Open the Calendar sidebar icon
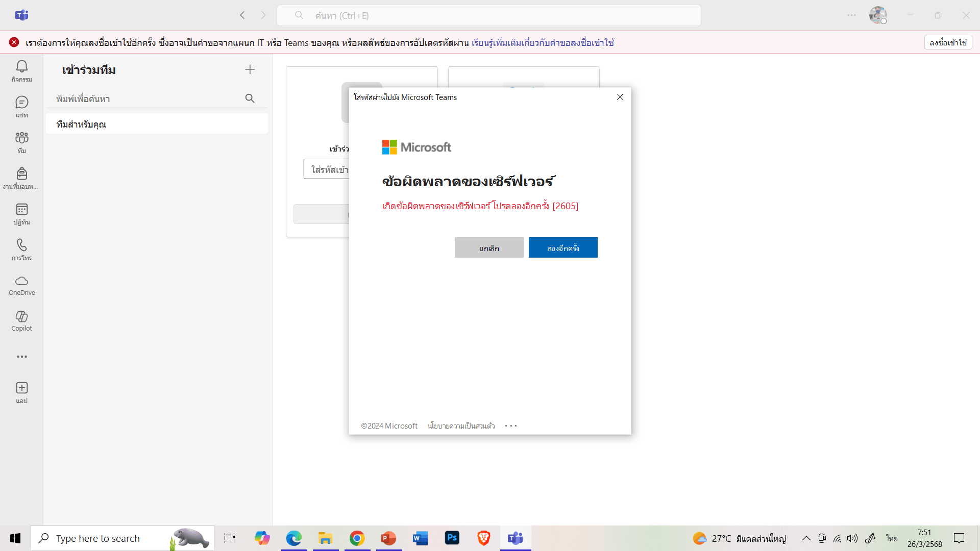Viewport: 980px width, 551px height. pos(21,213)
